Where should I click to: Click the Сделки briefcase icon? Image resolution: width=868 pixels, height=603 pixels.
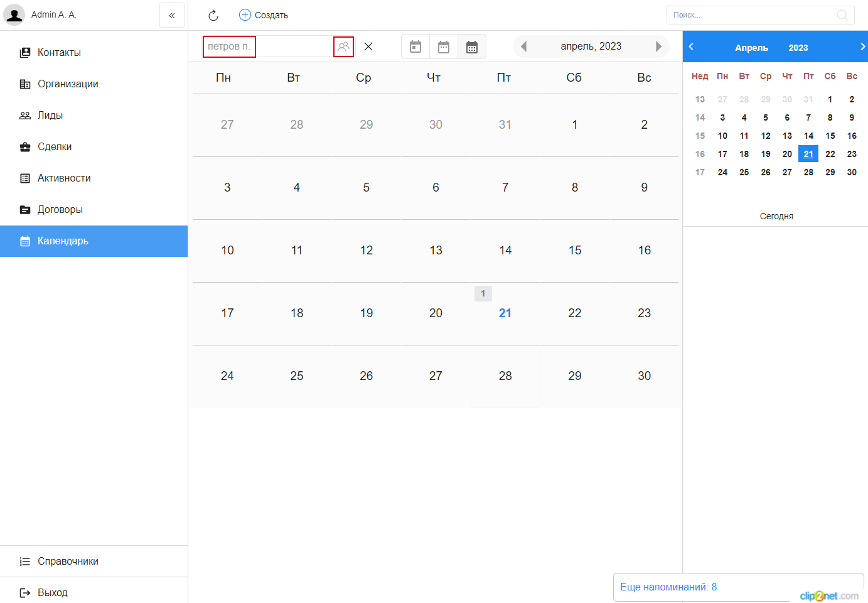(25, 147)
